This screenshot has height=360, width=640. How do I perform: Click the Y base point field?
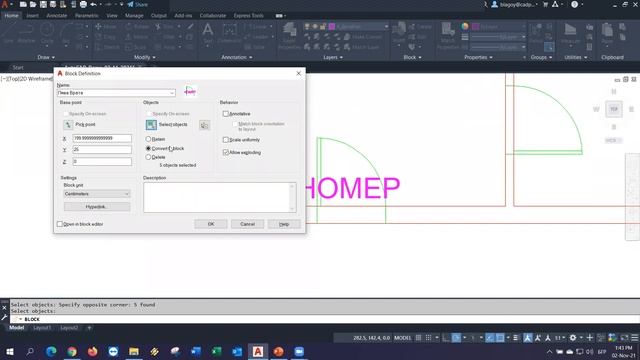click(x=102, y=150)
